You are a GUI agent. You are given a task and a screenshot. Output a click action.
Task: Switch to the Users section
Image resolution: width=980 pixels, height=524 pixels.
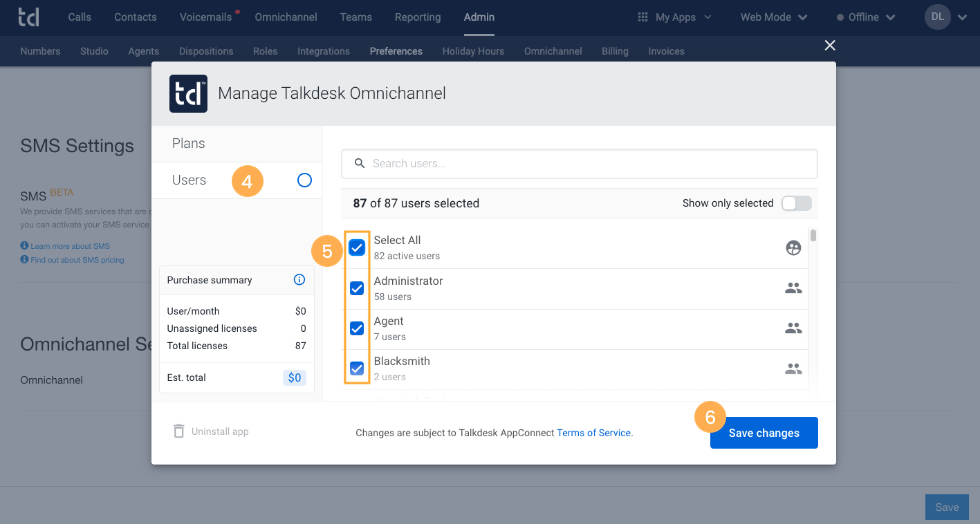coord(237,180)
